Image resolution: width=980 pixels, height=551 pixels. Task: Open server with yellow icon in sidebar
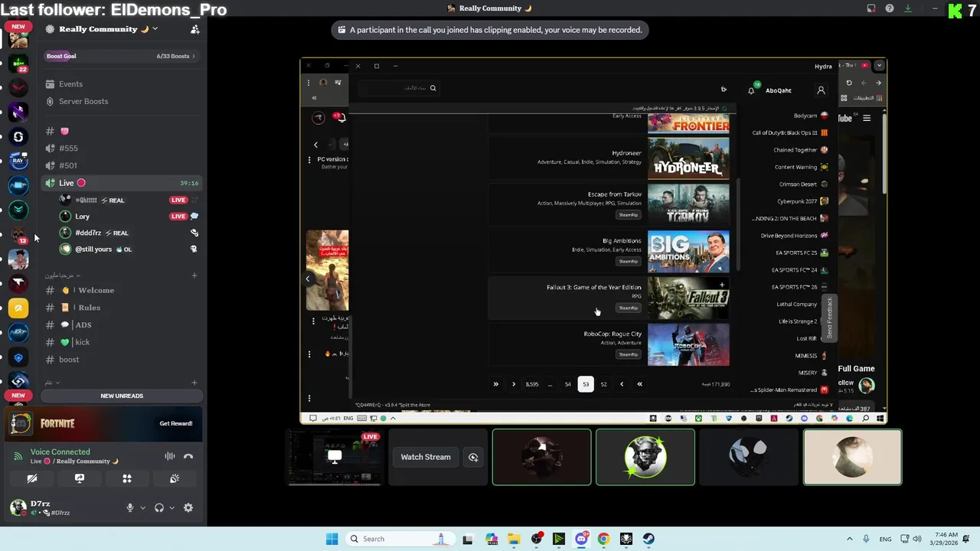point(18,308)
